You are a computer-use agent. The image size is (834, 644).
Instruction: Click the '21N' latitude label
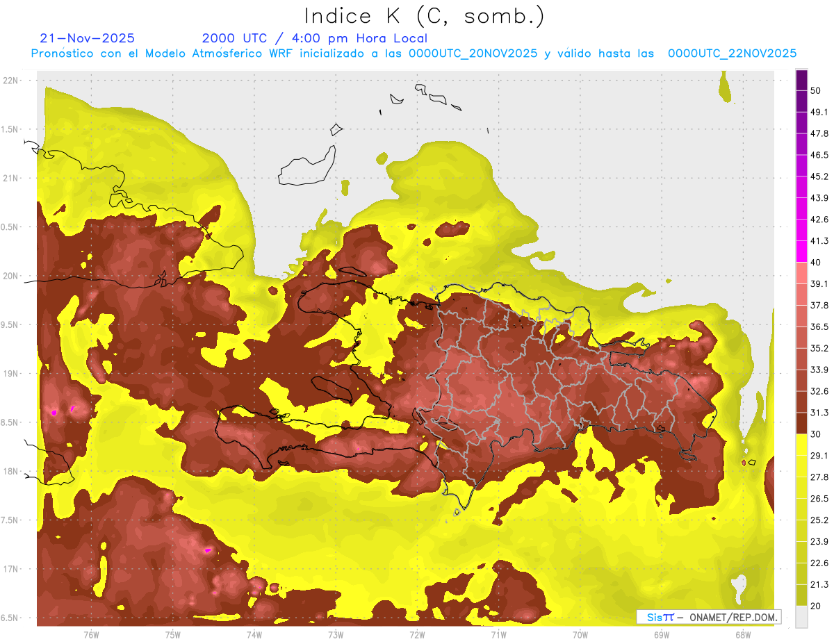(x=10, y=179)
